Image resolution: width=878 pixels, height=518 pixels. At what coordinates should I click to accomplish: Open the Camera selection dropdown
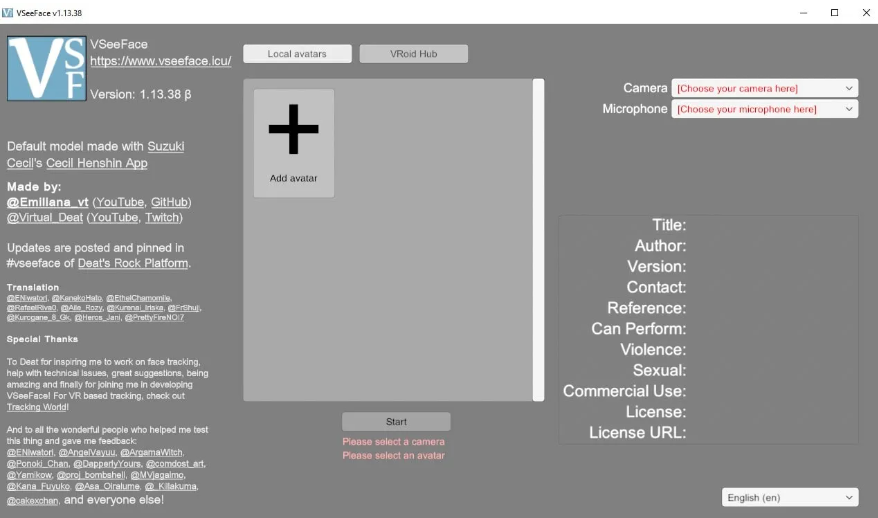(x=764, y=88)
